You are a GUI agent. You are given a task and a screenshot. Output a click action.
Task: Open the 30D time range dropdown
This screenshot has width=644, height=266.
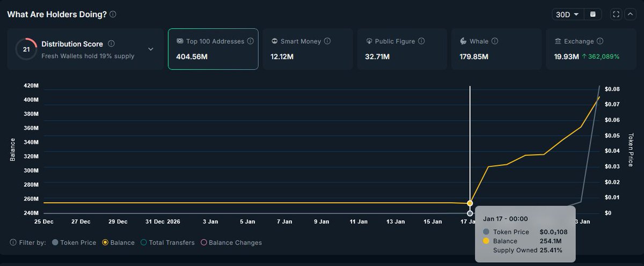point(568,14)
